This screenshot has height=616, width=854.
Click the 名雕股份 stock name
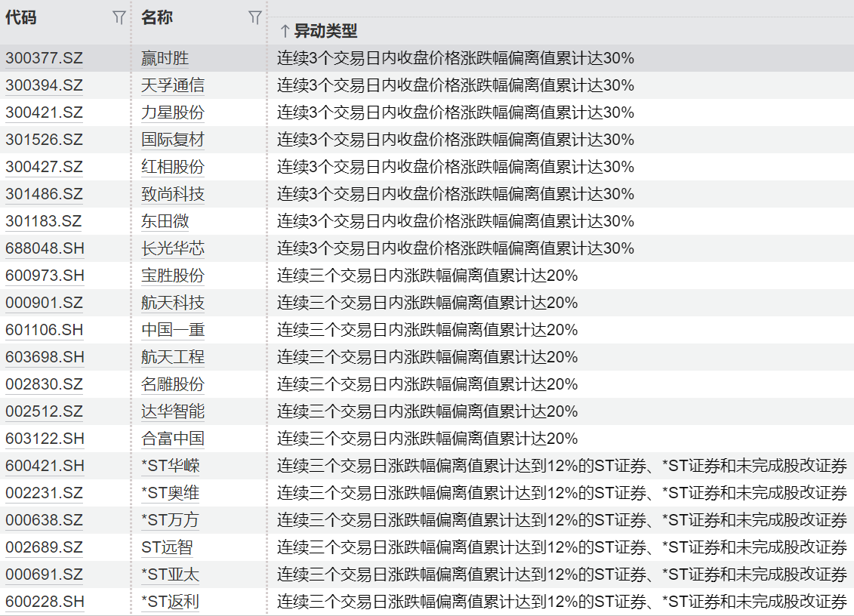click(x=172, y=384)
